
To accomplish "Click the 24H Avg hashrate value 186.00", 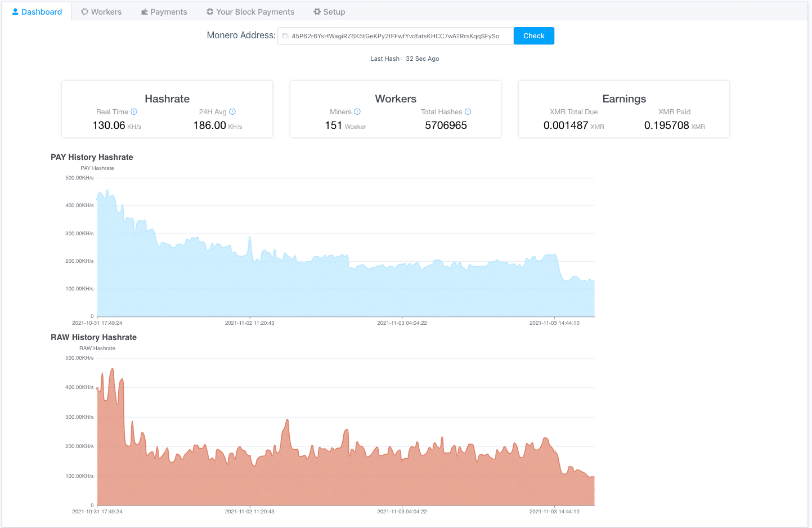I will tap(209, 126).
